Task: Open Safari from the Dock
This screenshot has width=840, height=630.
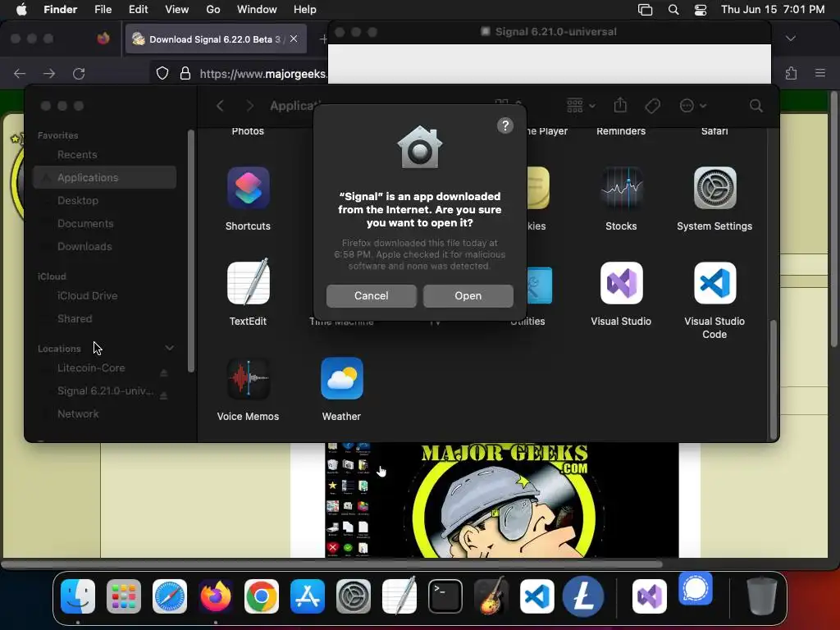Action: tap(170, 596)
